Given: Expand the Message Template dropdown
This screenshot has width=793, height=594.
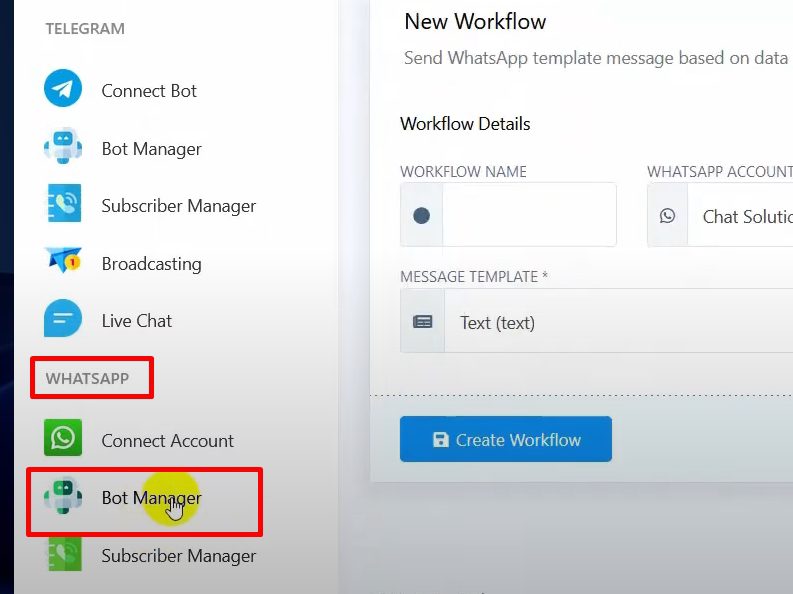Looking at the screenshot, I should [x=620, y=322].
